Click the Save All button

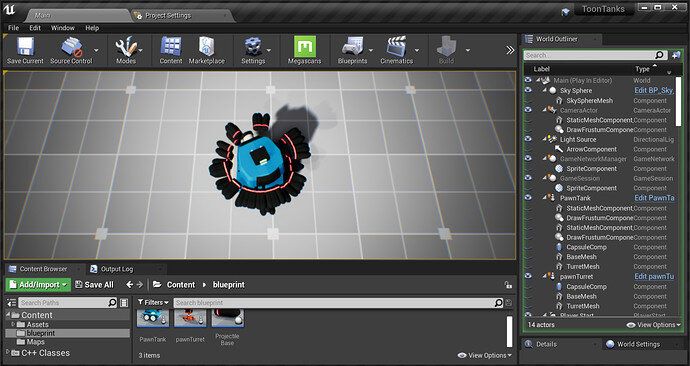(x=94, y=285)
